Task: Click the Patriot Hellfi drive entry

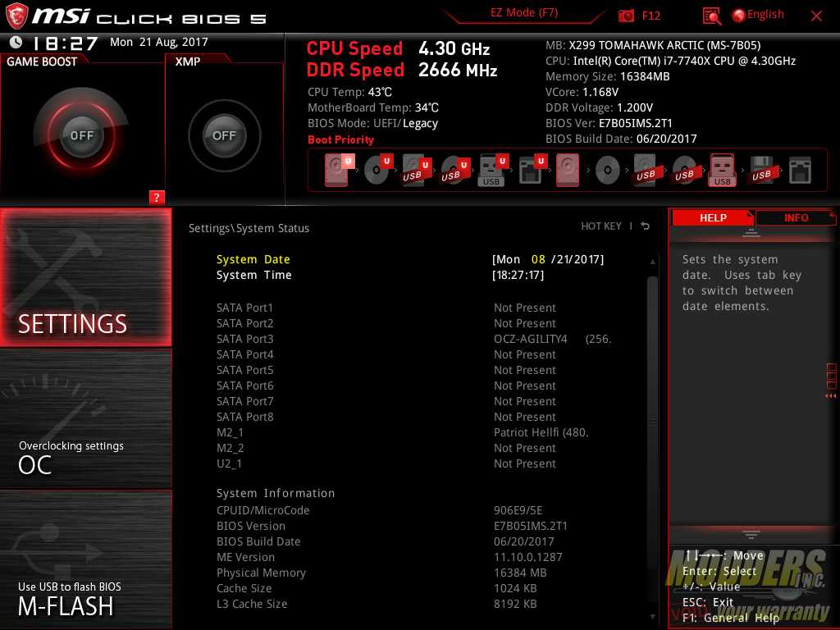Action: pyautogui.click(x=541, y=432)
